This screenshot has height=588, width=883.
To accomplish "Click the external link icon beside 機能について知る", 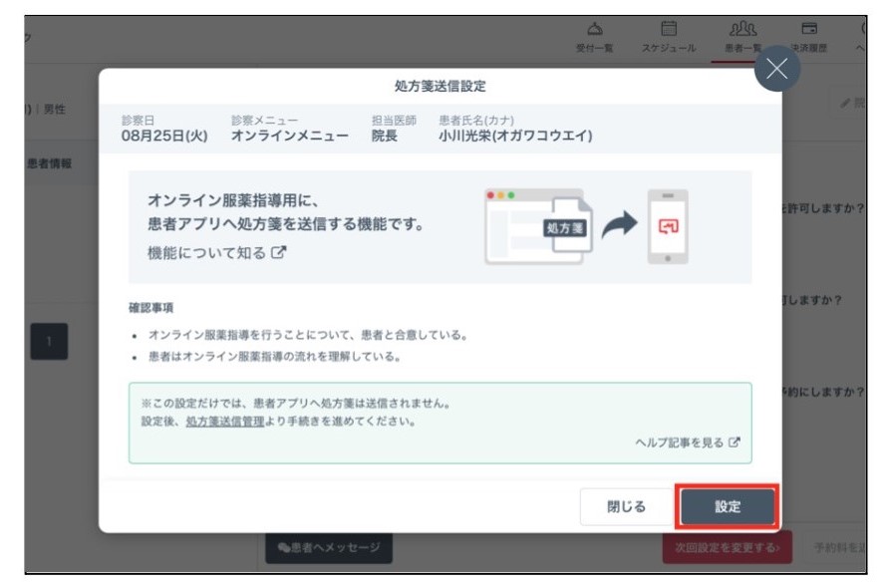I will pos(279,253).
